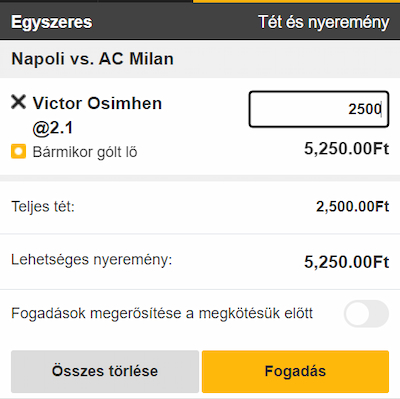Click the yellow active tab indicator bar at top
400x399 pixels.
(x=296, y=1)
